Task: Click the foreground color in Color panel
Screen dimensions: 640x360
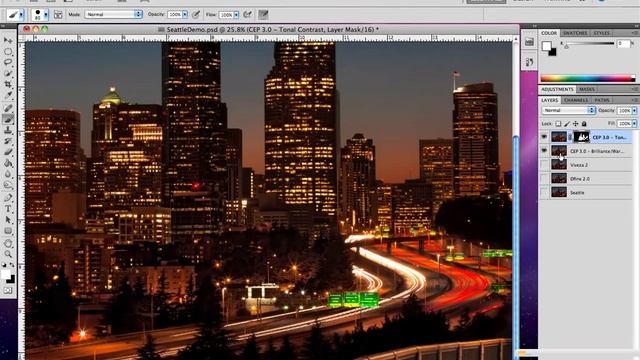Action: (x=546, y=46)
